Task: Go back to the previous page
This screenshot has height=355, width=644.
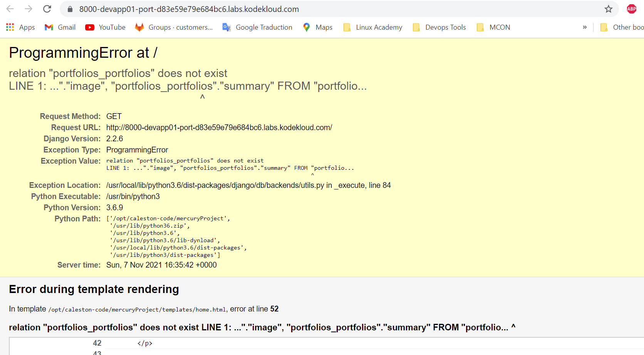Action: click(x=10, y=9)
